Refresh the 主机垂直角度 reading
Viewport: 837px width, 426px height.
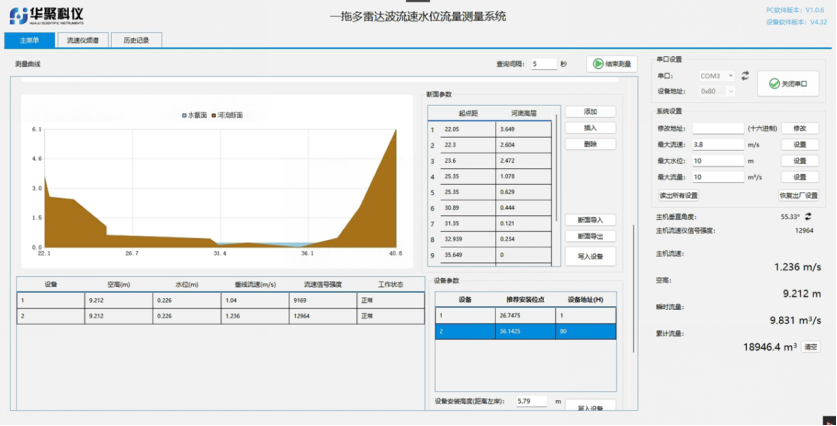[808, 215]
